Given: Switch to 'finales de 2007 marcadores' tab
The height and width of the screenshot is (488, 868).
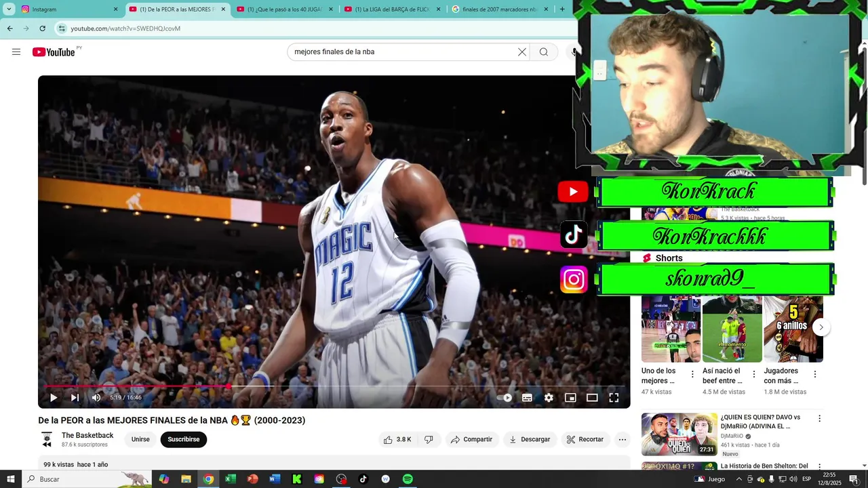Looking at the screenshot, I should coord(500,9).
